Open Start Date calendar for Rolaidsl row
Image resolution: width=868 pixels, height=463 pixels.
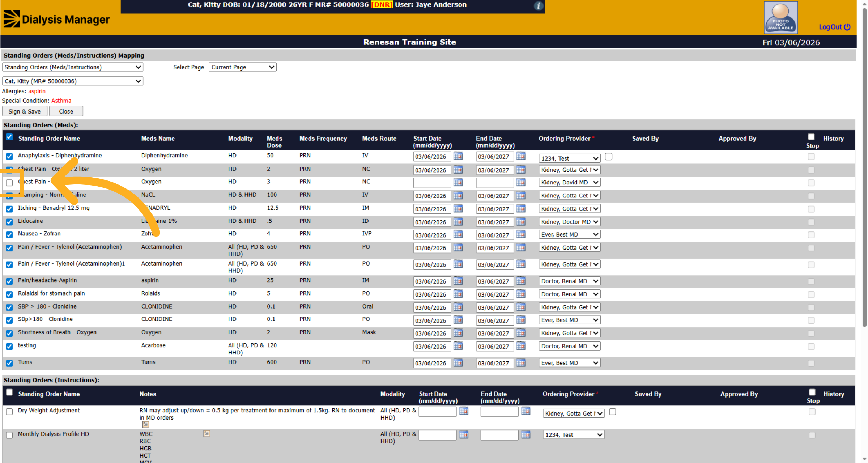click(x=458, y=294)
